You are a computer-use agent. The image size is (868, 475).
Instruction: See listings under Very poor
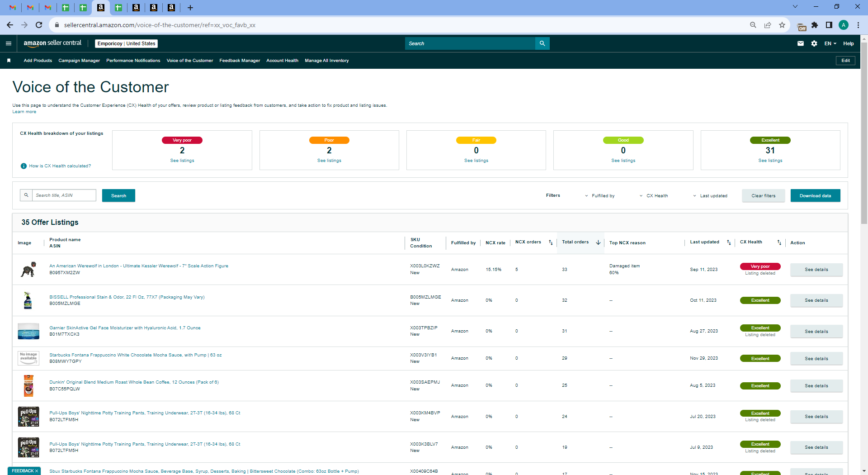182,161
